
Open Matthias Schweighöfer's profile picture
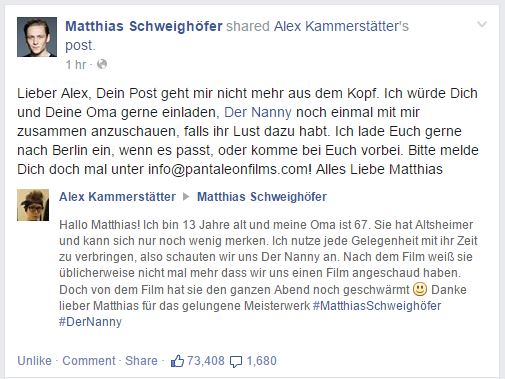[x=37, y=37]
